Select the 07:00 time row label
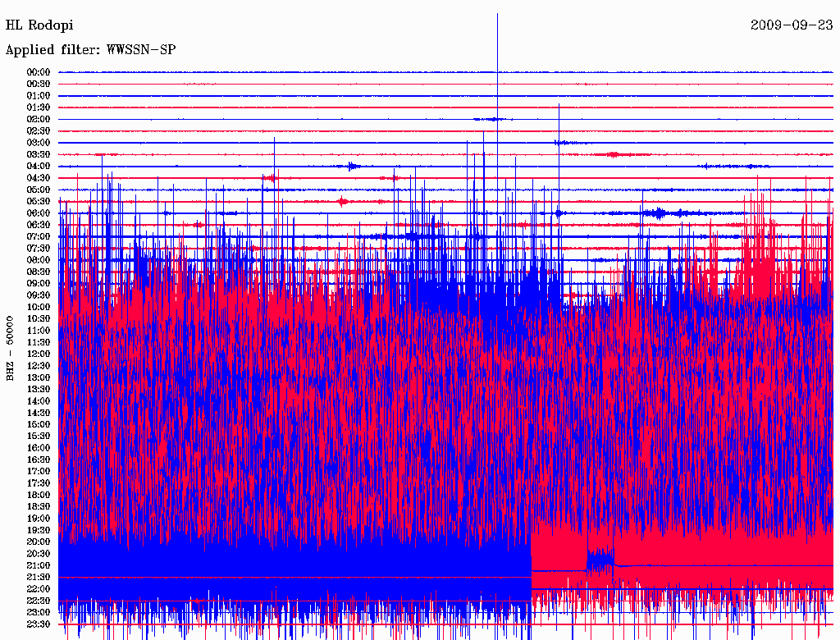The height and width of the screenshot is (640, 840). [39, 236]
